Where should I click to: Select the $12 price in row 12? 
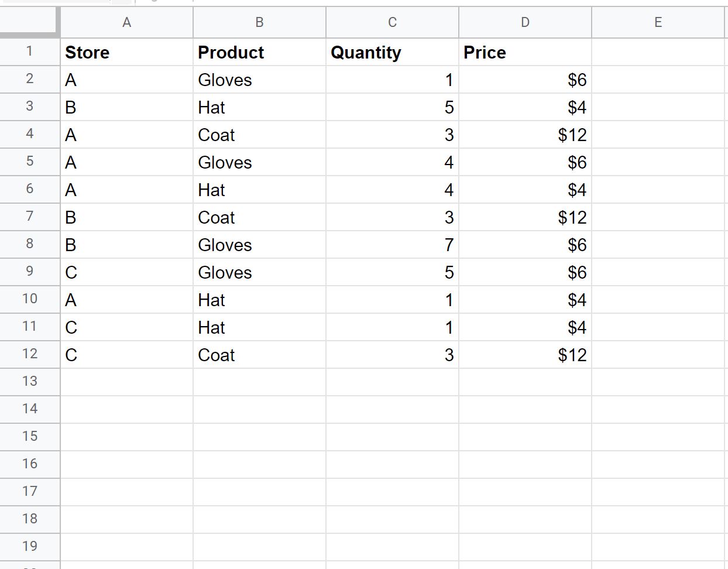point(525,355)
